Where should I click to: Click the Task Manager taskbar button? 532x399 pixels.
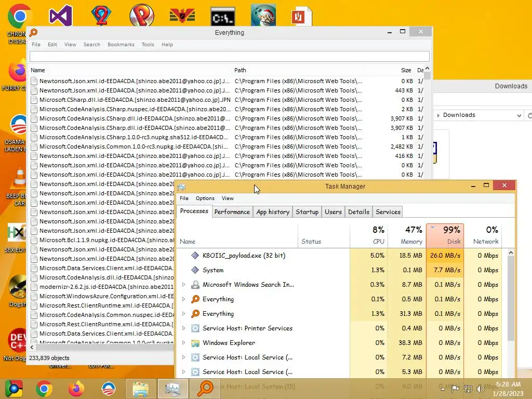172,389
